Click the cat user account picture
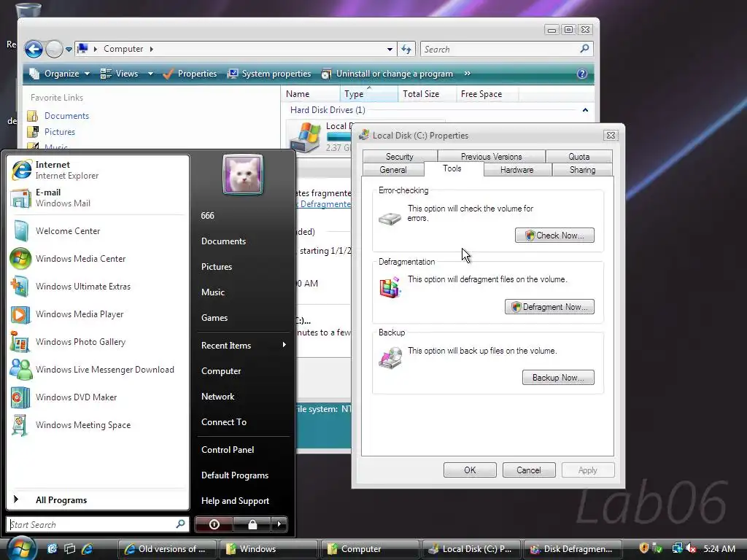 pyautogui.click(x=242, y=174)
